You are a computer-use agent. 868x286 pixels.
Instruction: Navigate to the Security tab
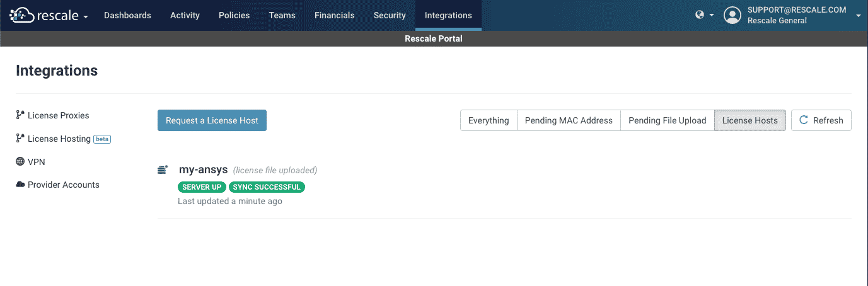pyautogui.click(x=390, y=15)
